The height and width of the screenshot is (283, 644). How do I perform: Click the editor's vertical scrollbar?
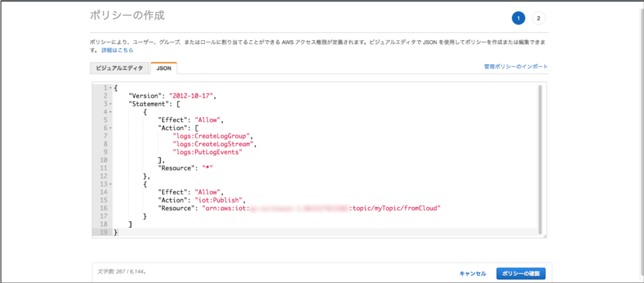[540, 157]
